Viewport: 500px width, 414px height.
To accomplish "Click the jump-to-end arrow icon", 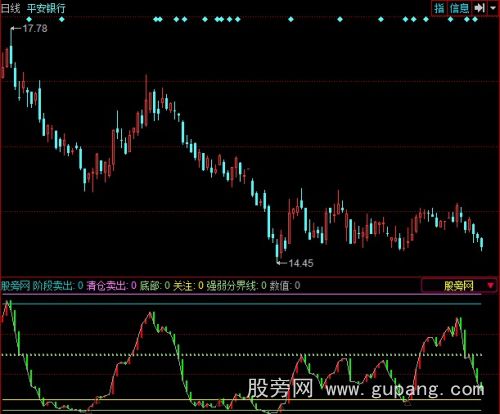I will [x=479, y=8].
